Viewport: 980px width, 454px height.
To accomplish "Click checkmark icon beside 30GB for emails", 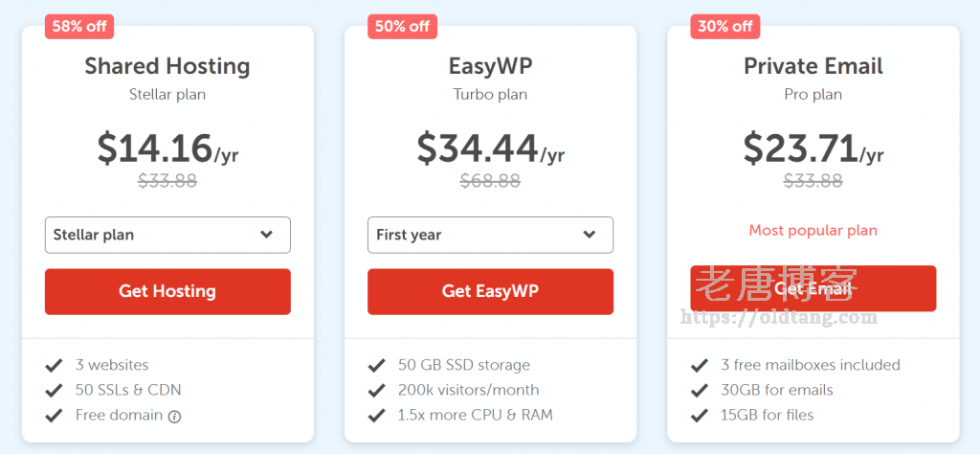I will [700, 390].
